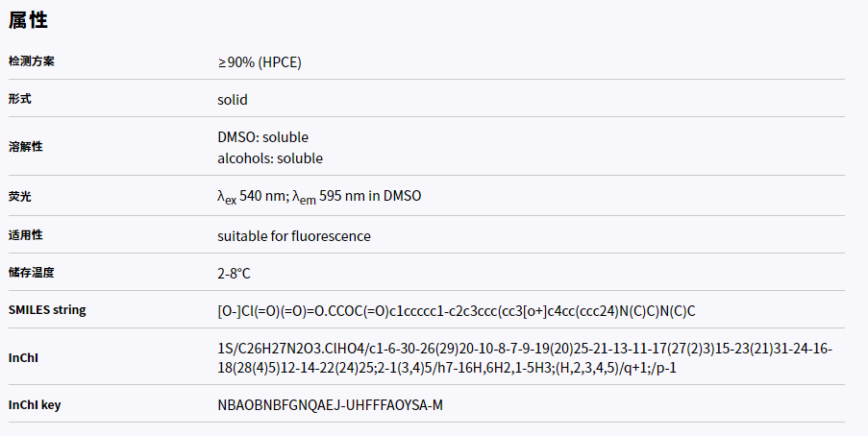Click the 'InChI' row label

point(23,357)
